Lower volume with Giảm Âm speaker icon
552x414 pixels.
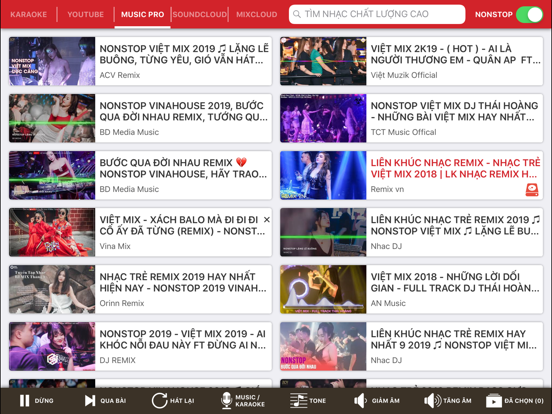click(360, 401)
